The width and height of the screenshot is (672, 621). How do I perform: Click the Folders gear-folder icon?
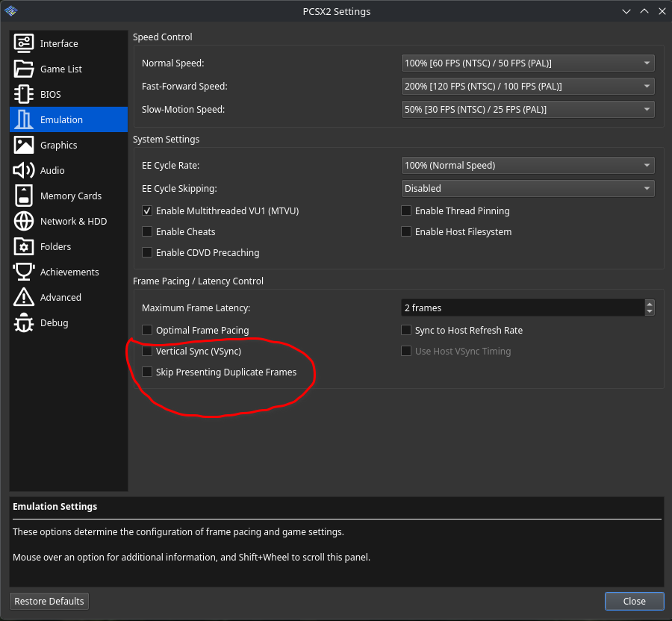24,246
